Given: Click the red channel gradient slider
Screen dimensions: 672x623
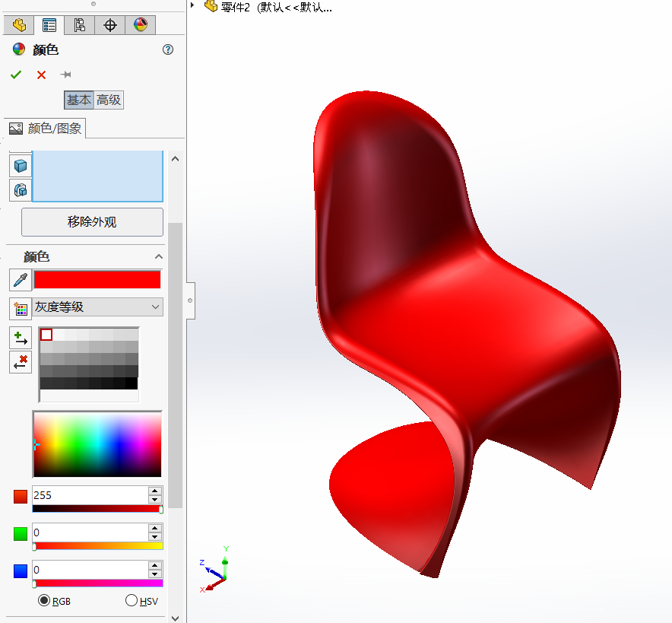Looking at the screenshot, I should [x=98, y=509].
